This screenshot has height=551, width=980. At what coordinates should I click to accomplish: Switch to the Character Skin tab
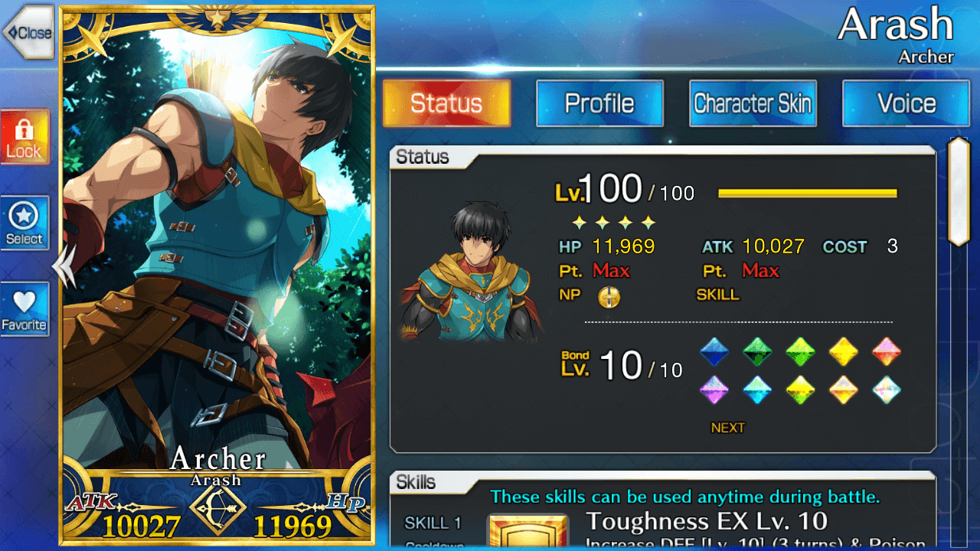[x=753, y=103]
